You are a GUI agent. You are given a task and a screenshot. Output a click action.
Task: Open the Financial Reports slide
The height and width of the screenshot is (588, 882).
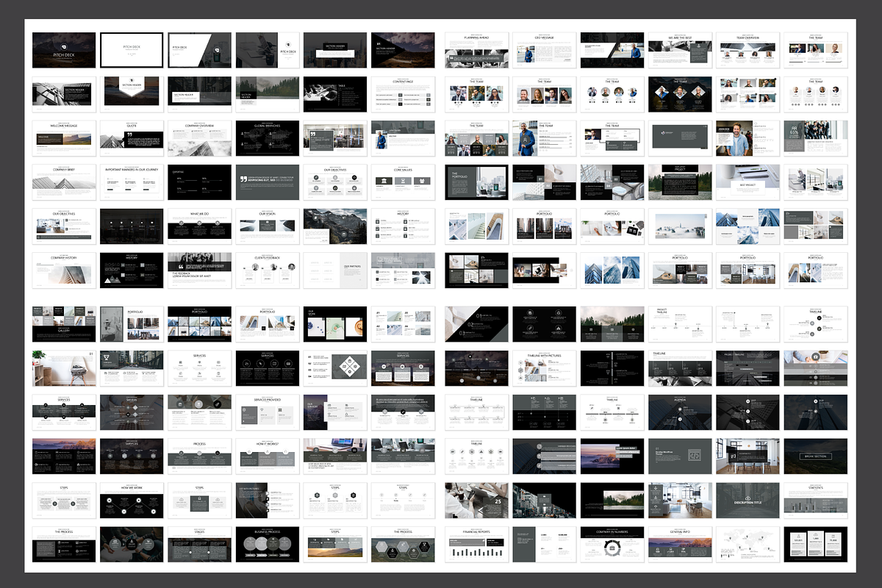[476, 545]
